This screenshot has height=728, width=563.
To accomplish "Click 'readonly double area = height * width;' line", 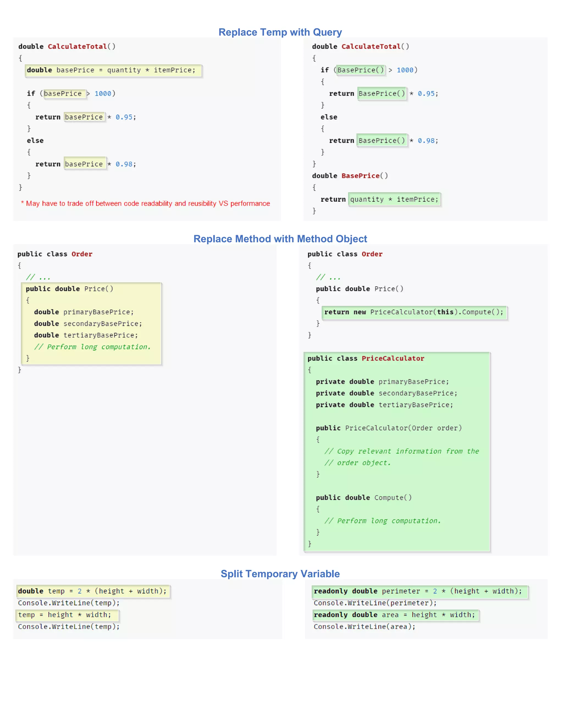I will 396,615.
